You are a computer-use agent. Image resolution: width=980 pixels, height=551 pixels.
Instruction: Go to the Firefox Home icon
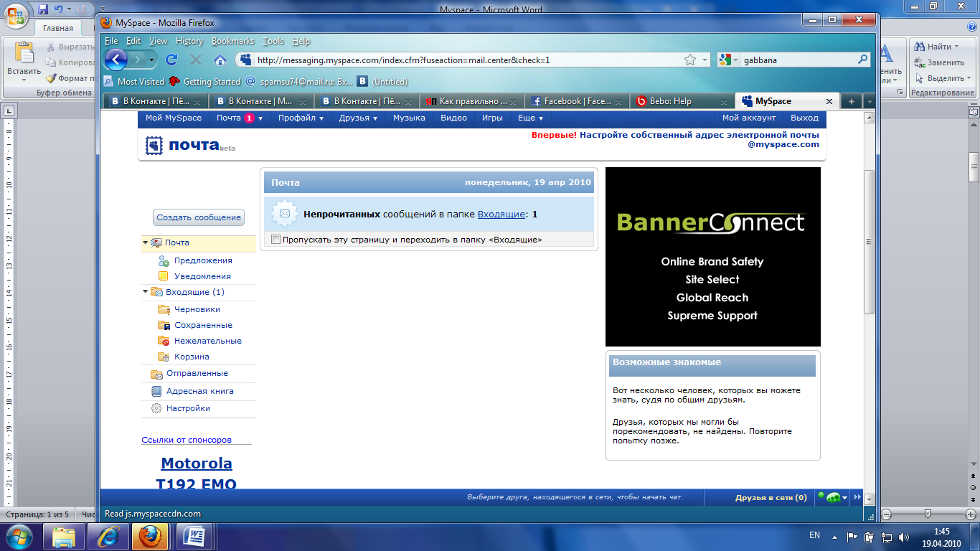pyautogui.click(x=220, y=60)
